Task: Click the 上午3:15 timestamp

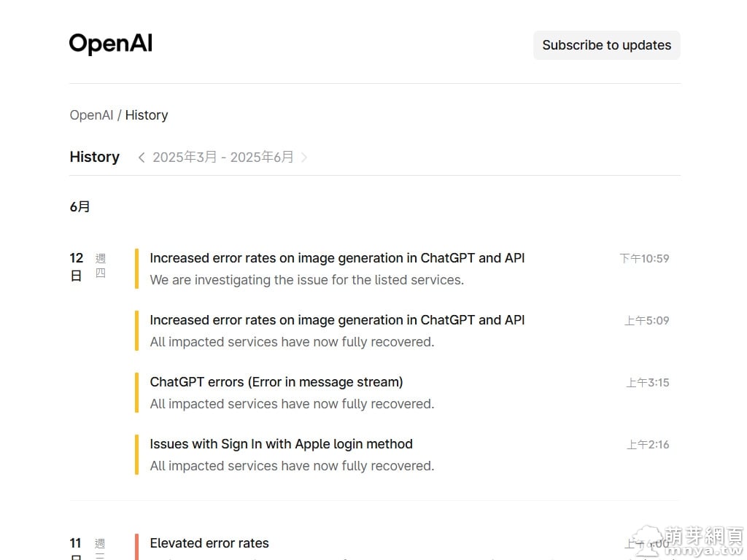Action: pyautogui.click(x=647, y=383)
